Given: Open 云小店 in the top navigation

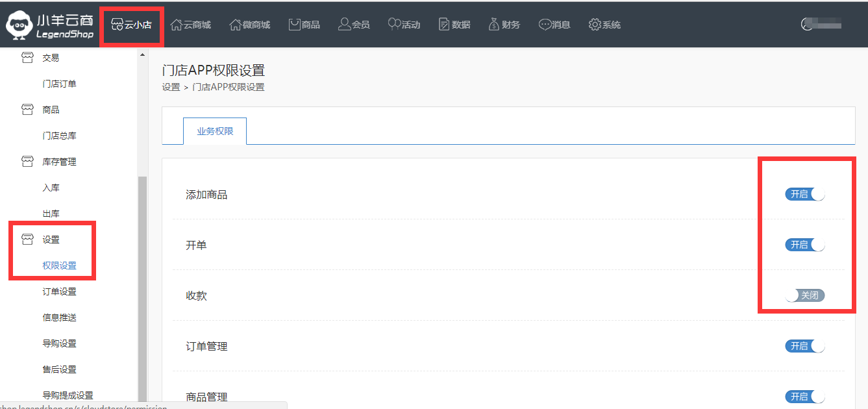Looking at the screenshot, I should pos(132,25).
